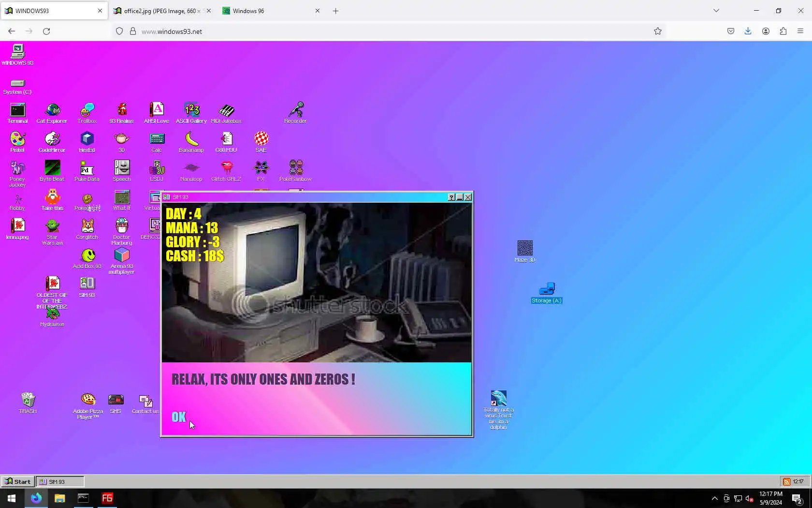Reload the current page
This screenshot has height=508, width=812.
click(46, 31)
